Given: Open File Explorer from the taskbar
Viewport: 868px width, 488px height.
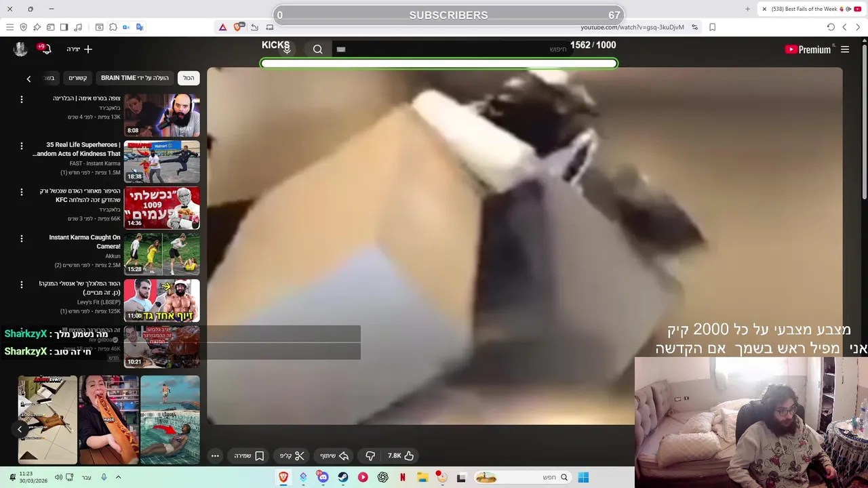Looking at the screenshot, I should coord(422,477).
